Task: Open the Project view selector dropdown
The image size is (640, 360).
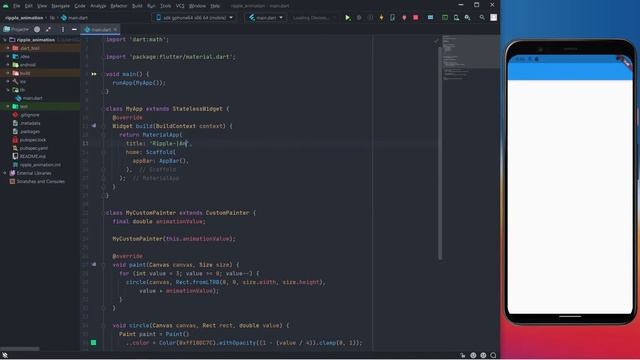Action: coord(16,29)
